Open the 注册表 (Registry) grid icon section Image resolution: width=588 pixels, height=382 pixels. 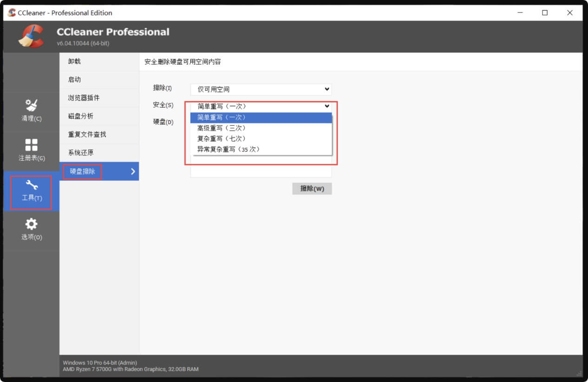(x=31, y=149)
